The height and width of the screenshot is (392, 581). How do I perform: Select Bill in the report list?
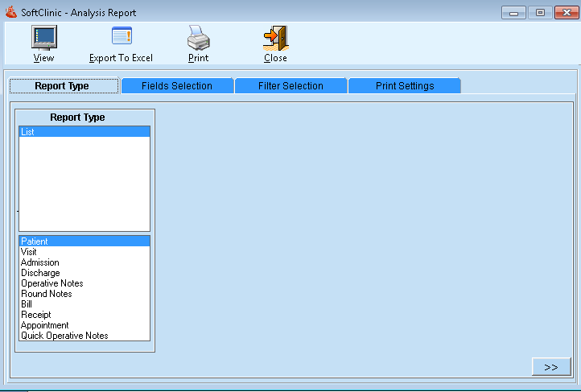click(84, 304)
